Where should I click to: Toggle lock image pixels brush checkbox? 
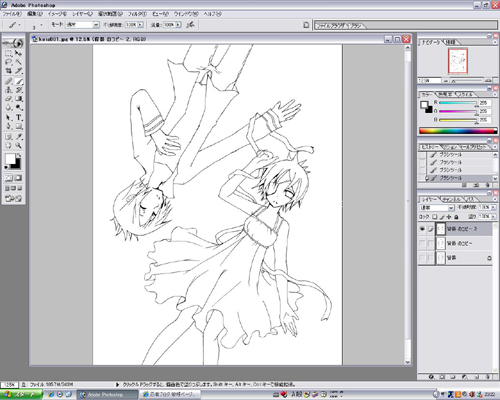tap(442, 217)
